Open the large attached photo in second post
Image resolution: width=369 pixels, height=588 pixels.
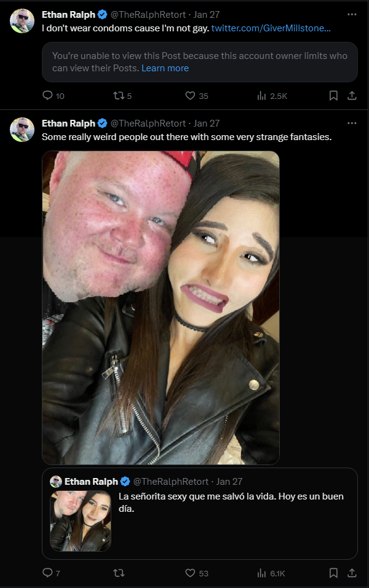(x=161, y=308)
